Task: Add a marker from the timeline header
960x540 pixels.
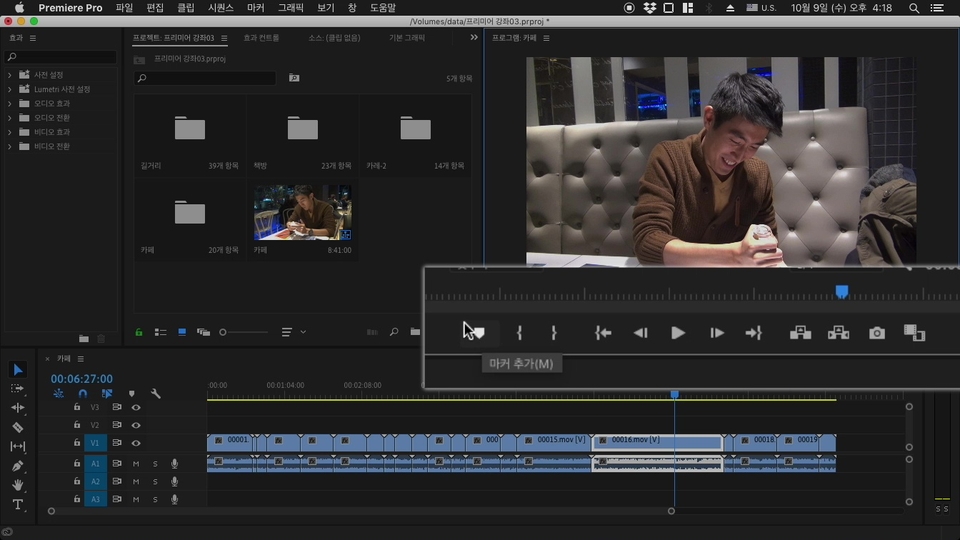Action: 132,394
